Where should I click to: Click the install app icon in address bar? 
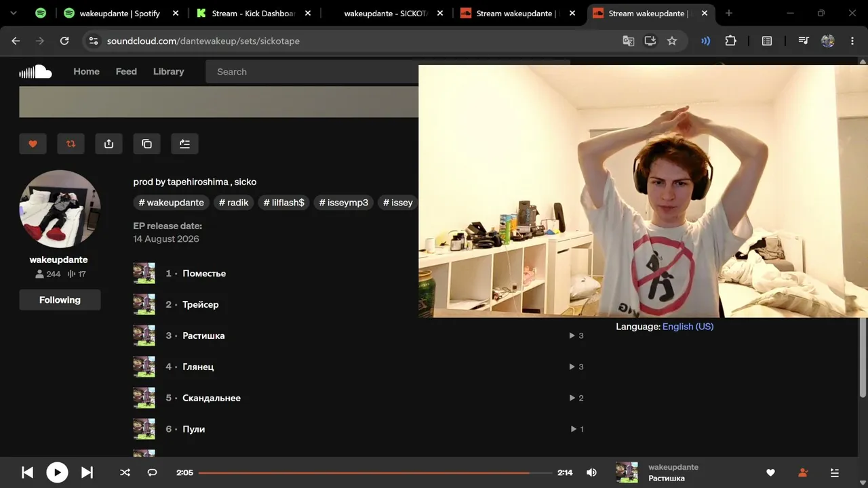click(650, 41)
